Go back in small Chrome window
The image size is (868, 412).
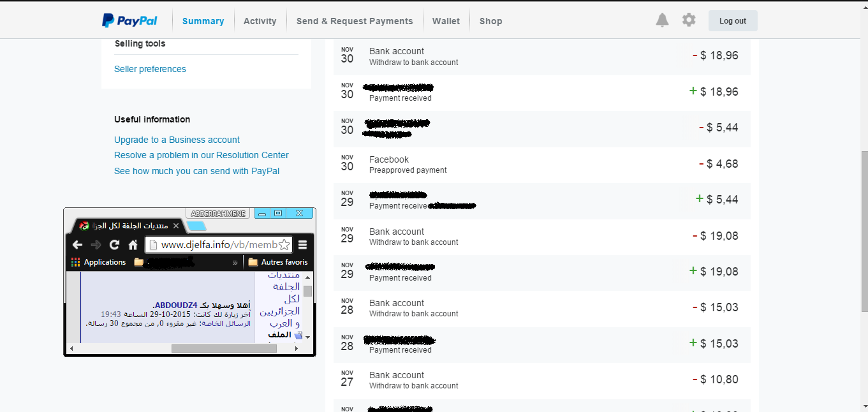click(x=77, y=245)
